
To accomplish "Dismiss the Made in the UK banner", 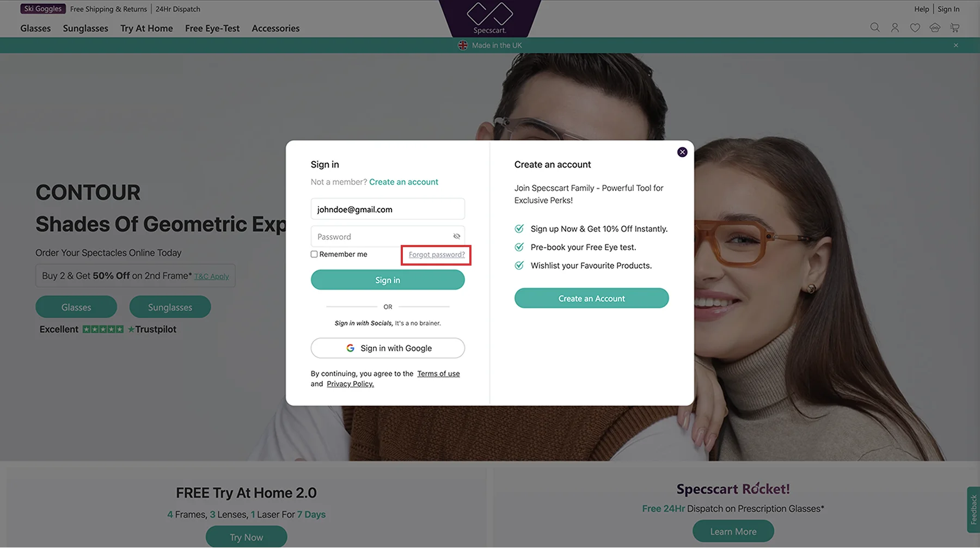I will [956, 45].
